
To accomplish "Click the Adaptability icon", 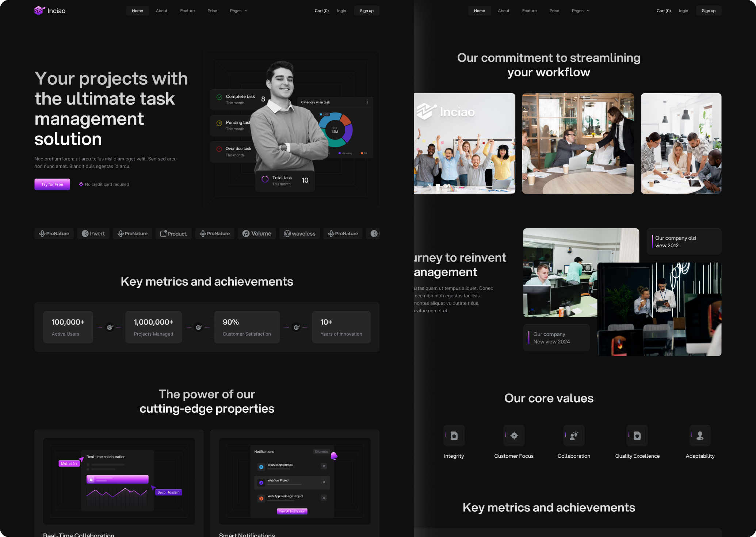I will click(x=700, y=435).
